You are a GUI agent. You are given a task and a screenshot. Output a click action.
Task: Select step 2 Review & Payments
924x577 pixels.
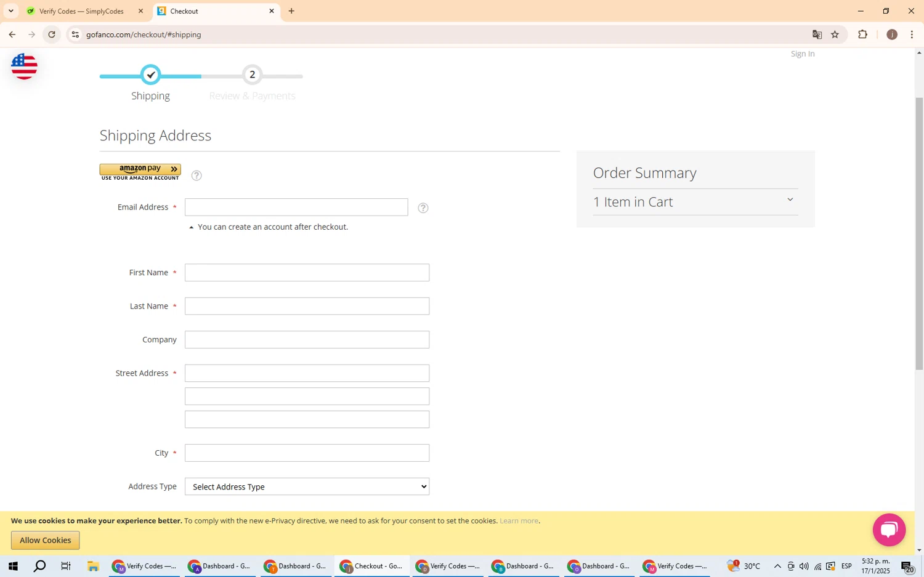(x=252, y=75)
